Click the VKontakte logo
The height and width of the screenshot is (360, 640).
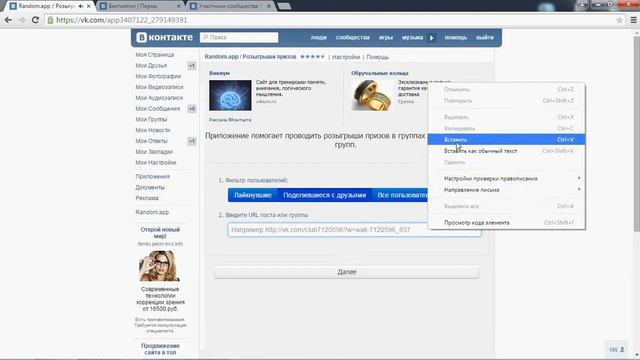coord(164,37)
